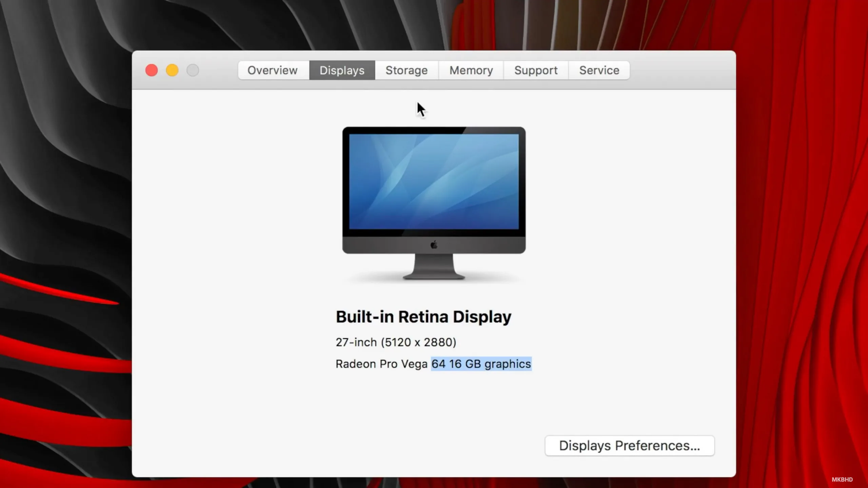Select the Displays tab
Viewport: 868px width, 488px height.
342,70
